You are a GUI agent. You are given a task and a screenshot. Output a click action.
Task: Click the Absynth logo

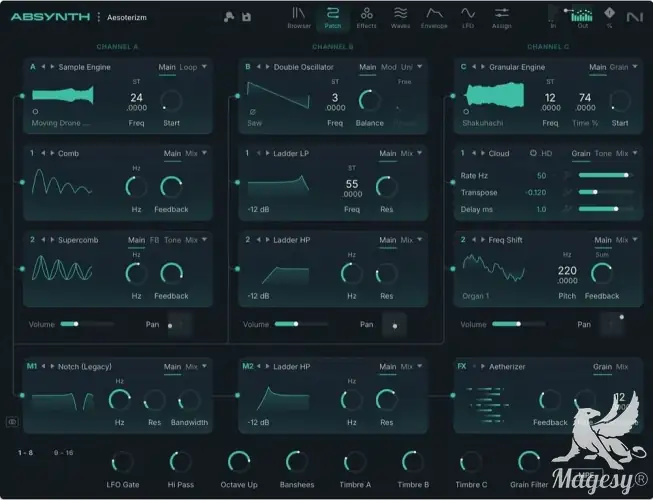pyautogui.click(x=50, y=17)
